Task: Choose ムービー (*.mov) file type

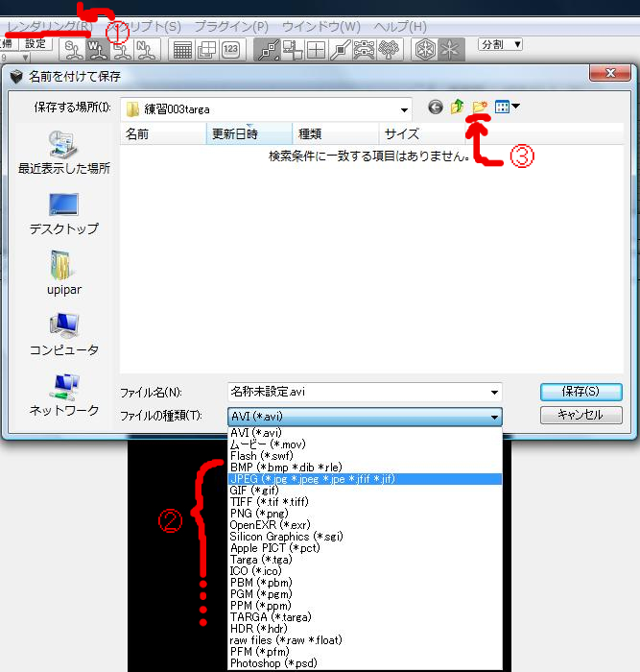Action: 365,444
